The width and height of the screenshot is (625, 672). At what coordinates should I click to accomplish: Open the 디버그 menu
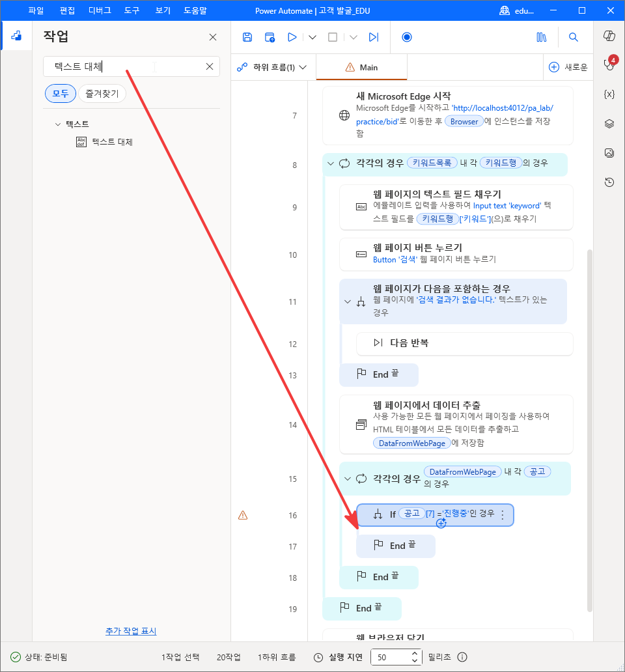click(100, 10)
